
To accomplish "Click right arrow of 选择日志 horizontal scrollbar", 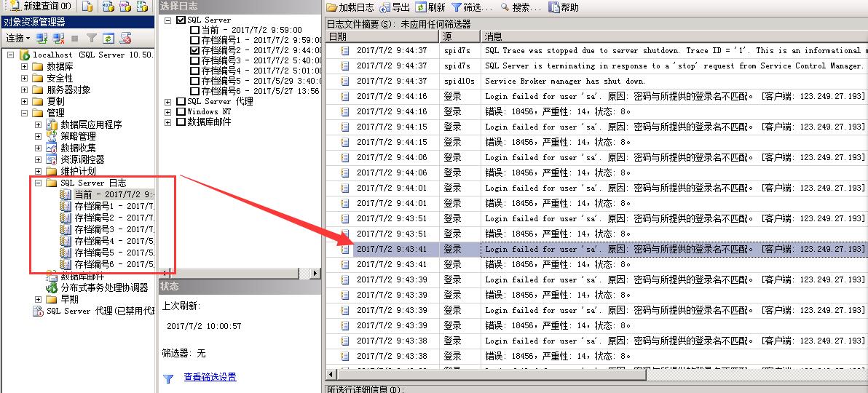I will pyautogui.click(x=315, y=274).
